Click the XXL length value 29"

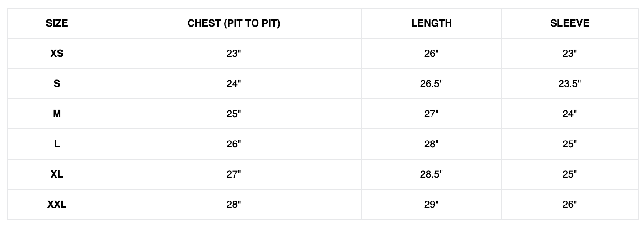(x=431, y=205)
